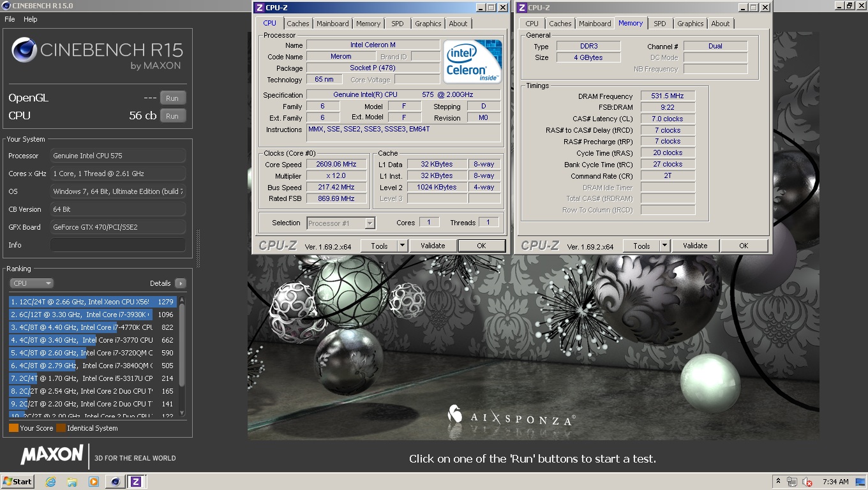Screen dimensions: 868x490
Task: Switch to CPU-Z taskbar icon
Action: pos(135,482)
